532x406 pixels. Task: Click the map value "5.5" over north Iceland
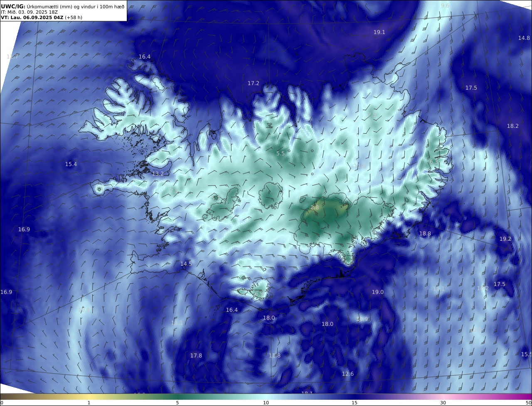[x=281, y=153]
